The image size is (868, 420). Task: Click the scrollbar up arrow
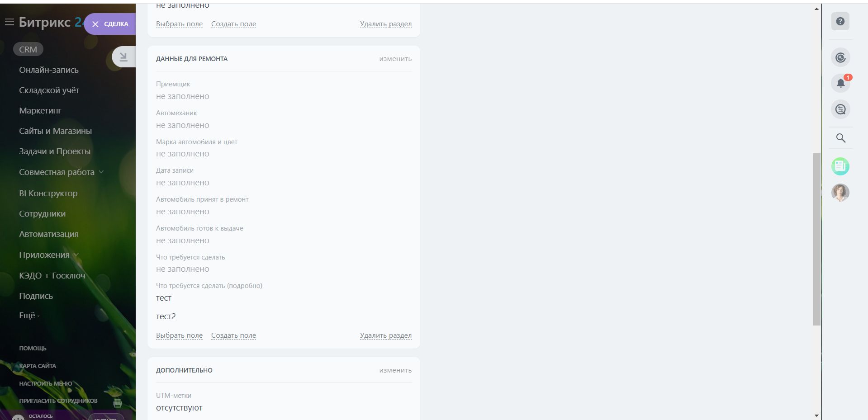pos(816,9)
